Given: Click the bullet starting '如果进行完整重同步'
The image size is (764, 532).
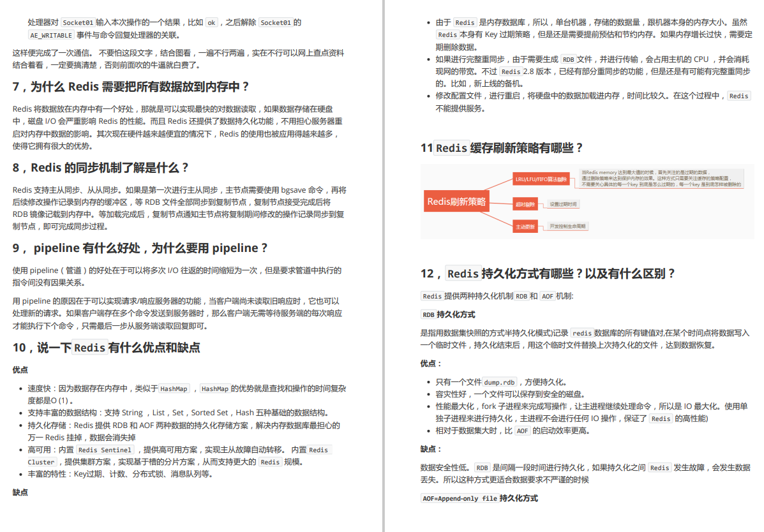Looking at the screenshot, I should coord(593,71).
